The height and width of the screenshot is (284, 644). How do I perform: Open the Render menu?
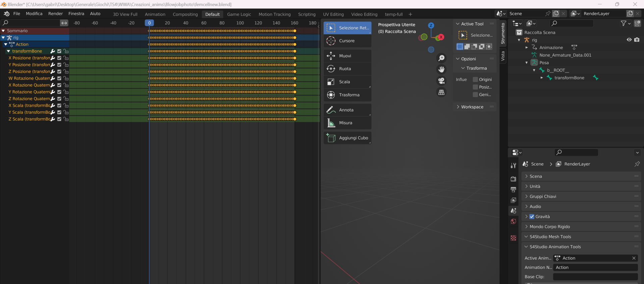(55, 14)
